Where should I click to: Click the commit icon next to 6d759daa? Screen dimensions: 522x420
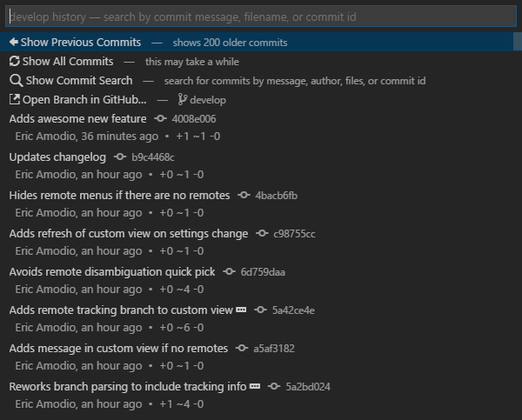tap(230, 272)
